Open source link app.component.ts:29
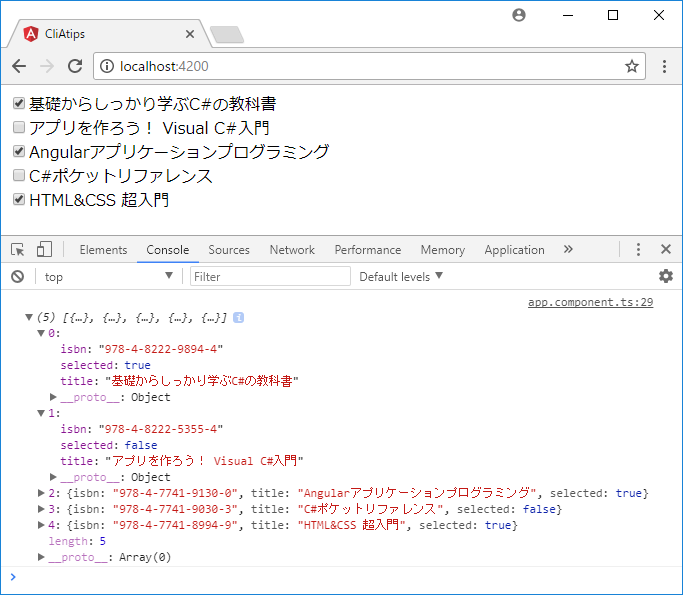Screen dimensions: 683x595 tap(590, 302)
